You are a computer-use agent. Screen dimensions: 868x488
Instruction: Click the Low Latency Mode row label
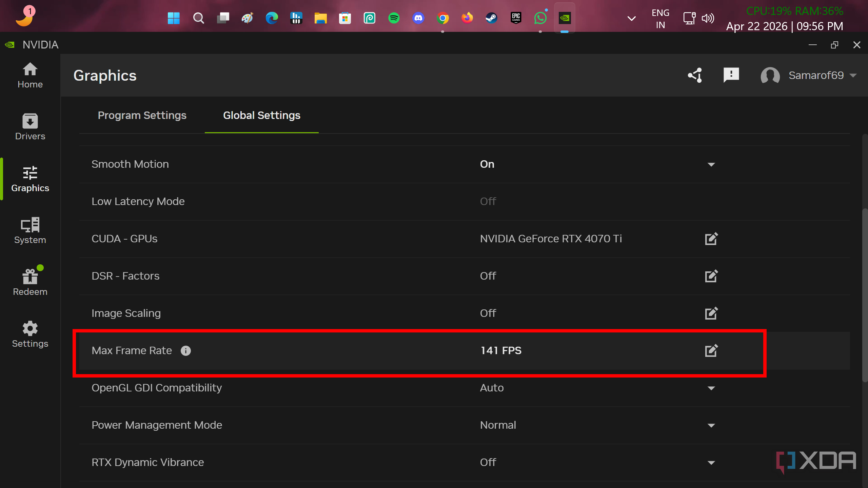click(138, 202)
